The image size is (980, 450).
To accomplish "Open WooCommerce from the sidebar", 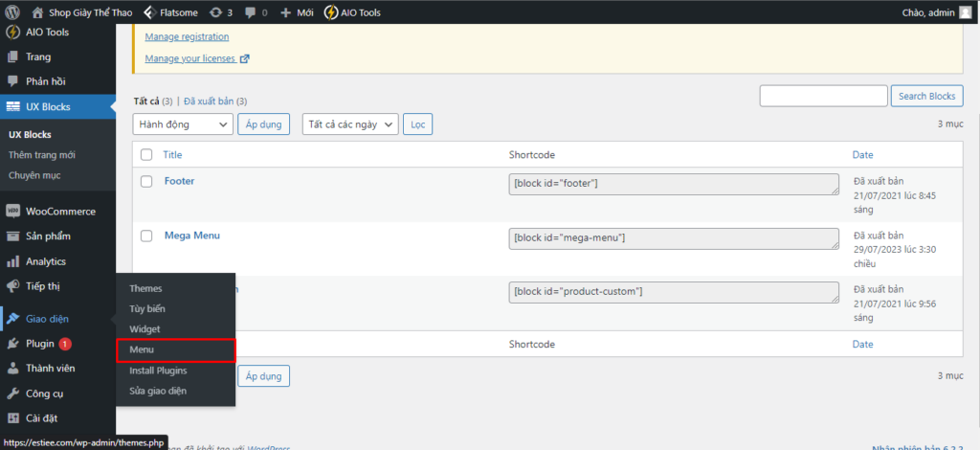I will click(x=59, y=212).
